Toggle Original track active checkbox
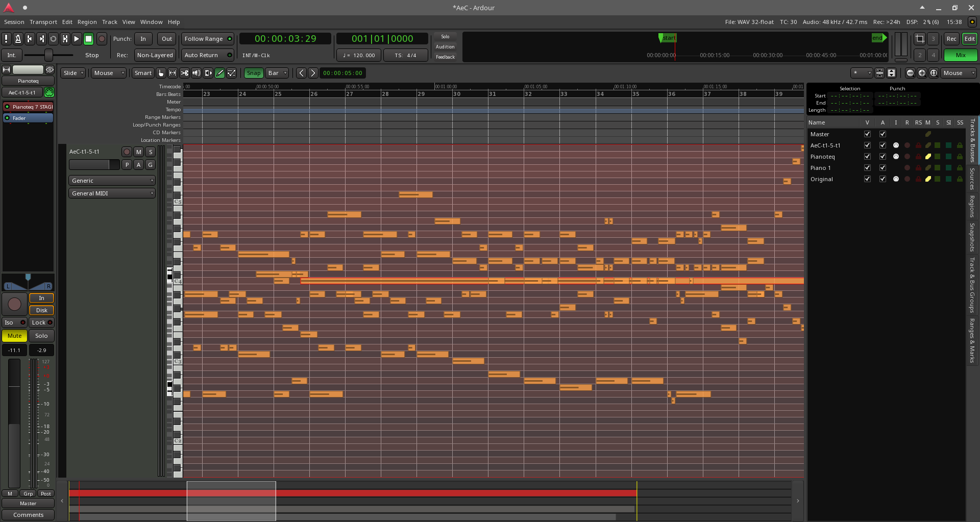 883,179
